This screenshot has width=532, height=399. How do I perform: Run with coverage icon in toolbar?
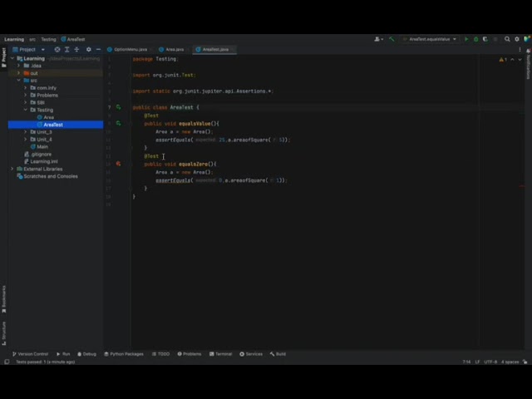tap(485, 39)
